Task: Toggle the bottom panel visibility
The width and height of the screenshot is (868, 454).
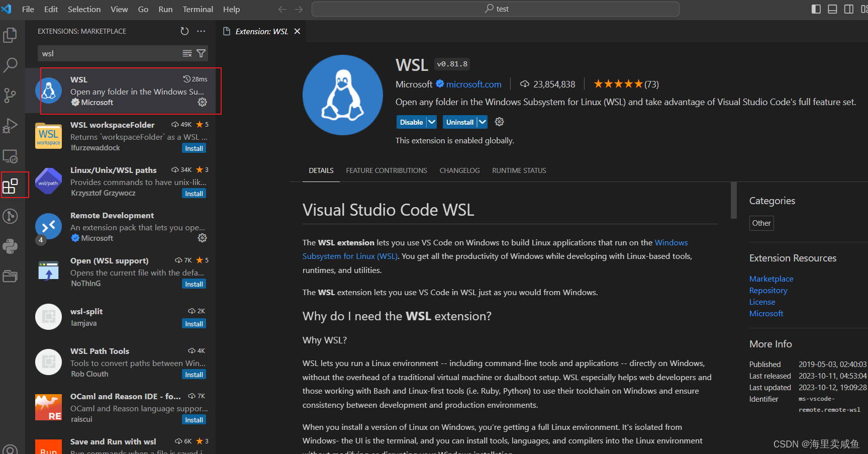Action: [832, 9]
